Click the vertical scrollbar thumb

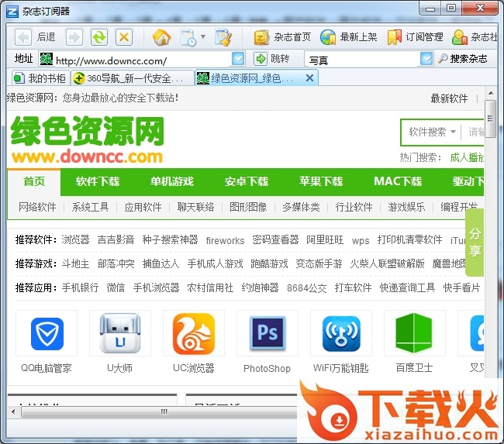tap(490, 119)
